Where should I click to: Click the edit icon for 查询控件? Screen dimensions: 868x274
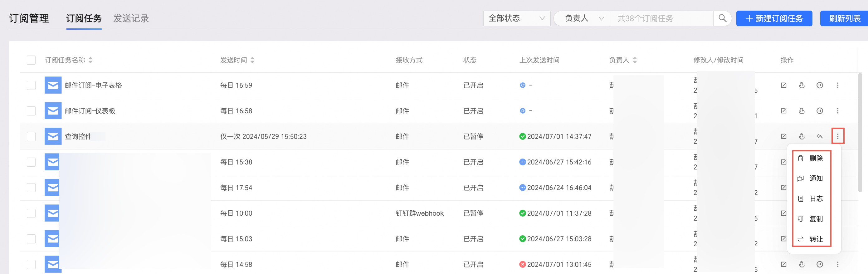(783, 136)
